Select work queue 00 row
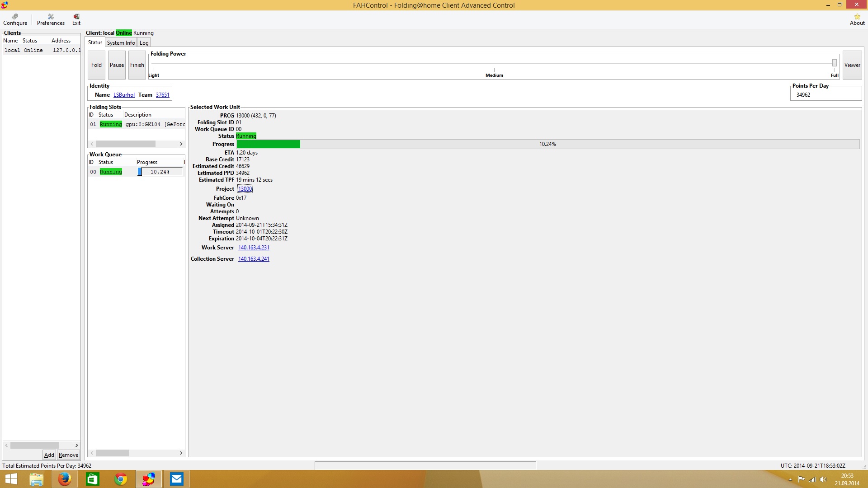The width and height of the screenshot is (868, 488). click(x=136, y=172)
